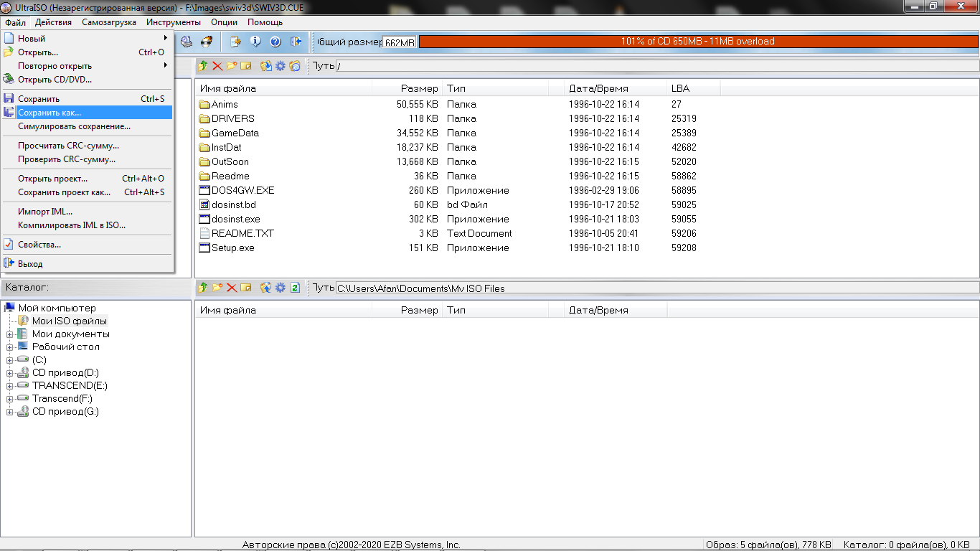980x551 pixels.
Task: Click the rename icon in image toolbar
Action: [246, 66]
